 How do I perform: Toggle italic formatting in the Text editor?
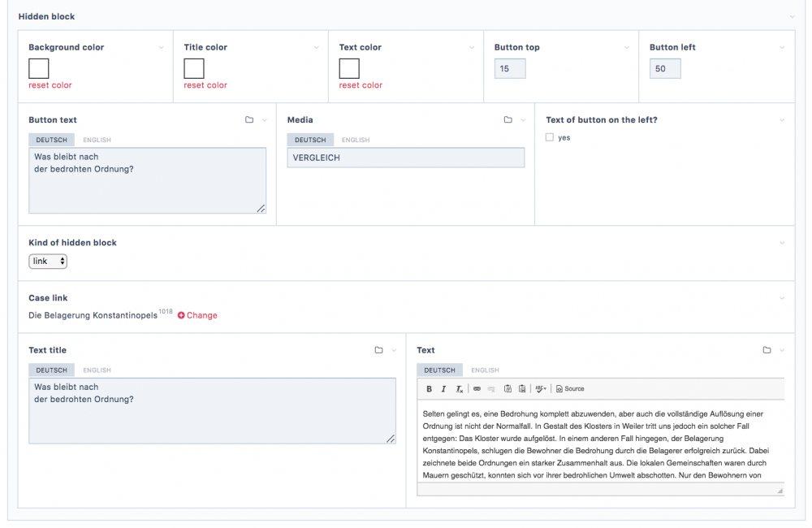443,389
